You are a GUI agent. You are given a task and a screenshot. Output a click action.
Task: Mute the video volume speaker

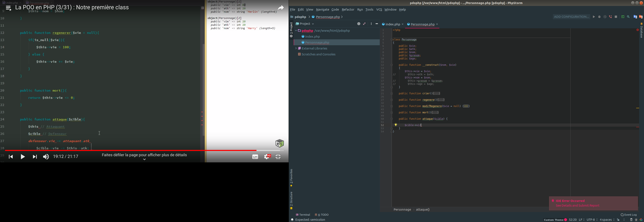point(46,157)
